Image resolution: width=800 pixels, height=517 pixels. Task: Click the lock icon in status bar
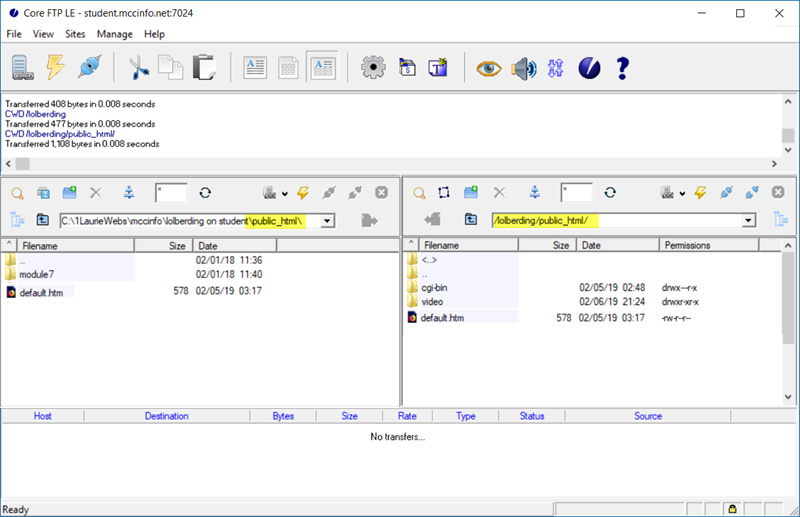[732, 509]
